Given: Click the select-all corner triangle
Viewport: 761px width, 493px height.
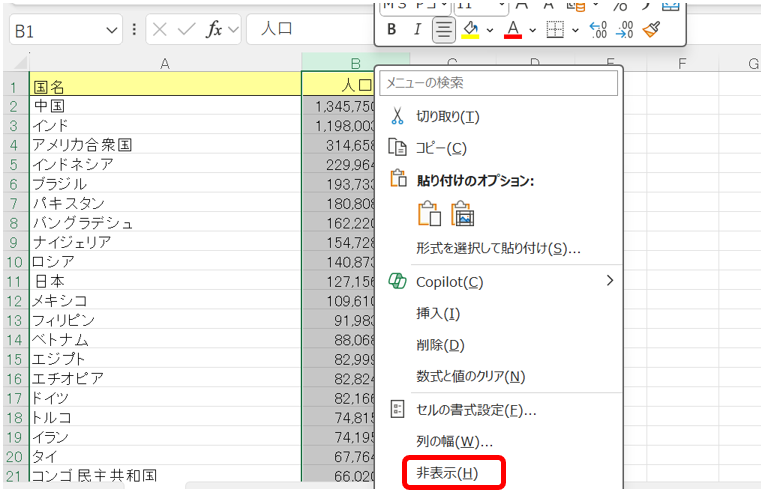Looking at the screenshot, I should pyautogui.click(x=19, y=63).
